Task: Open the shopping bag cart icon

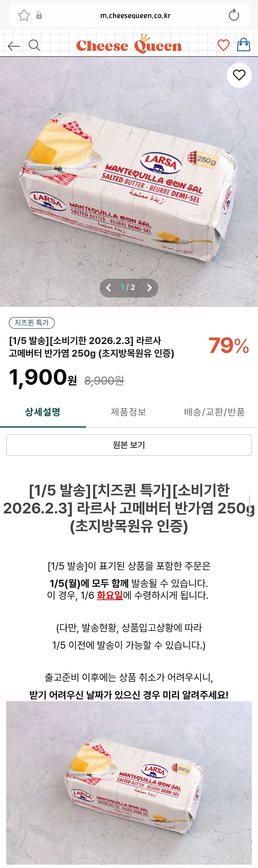Action: point(243,44)
